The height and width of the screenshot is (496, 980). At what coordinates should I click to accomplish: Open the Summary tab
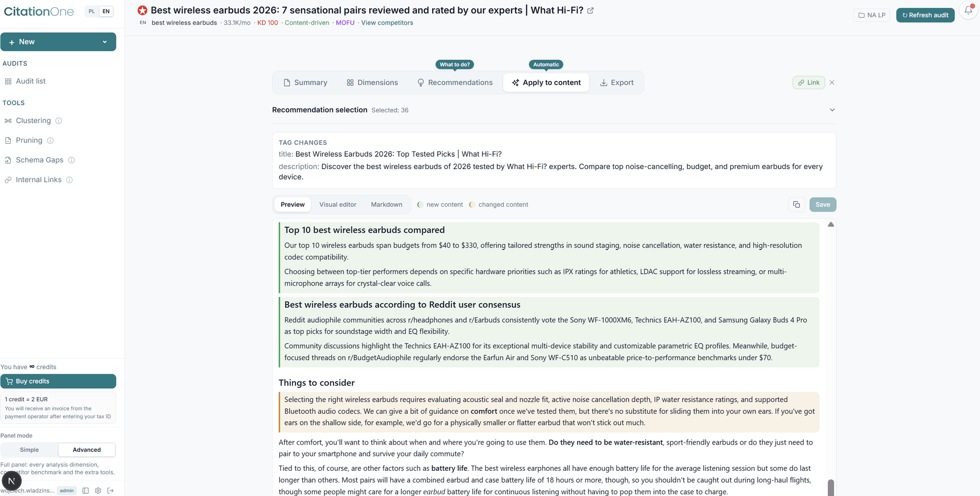click(x=305, y=82)
